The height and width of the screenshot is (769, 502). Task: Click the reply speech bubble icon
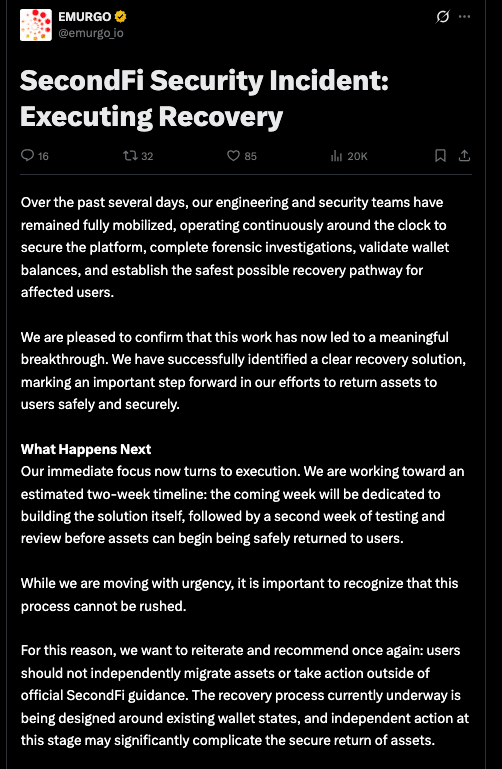[x=27, y=155]
